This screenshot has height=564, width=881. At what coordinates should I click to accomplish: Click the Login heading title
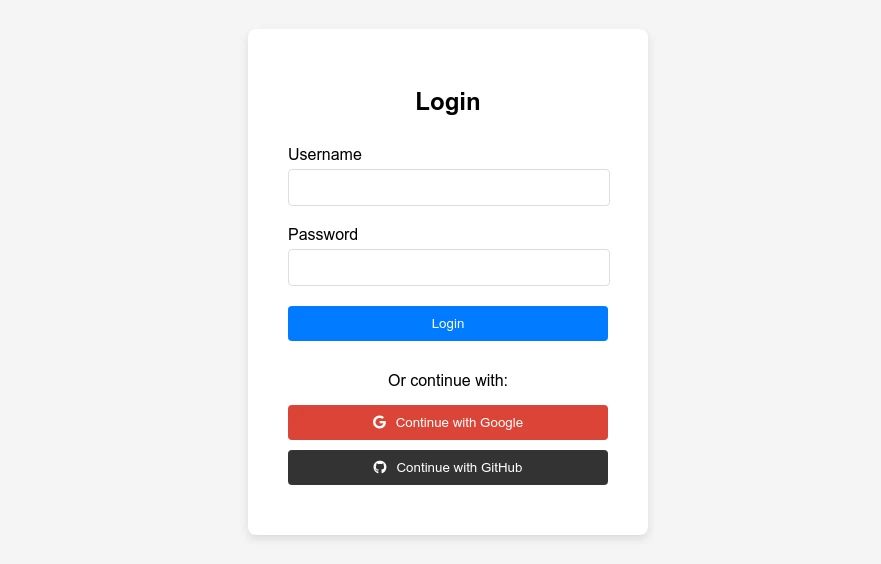coord(448,101)
